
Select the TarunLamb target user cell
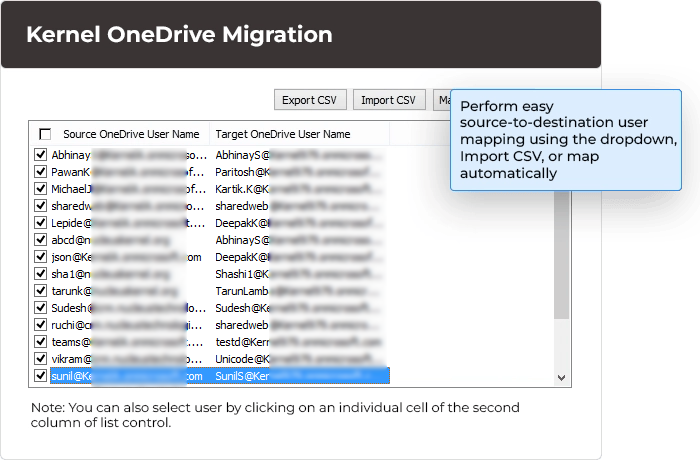(x=299, y=291)
